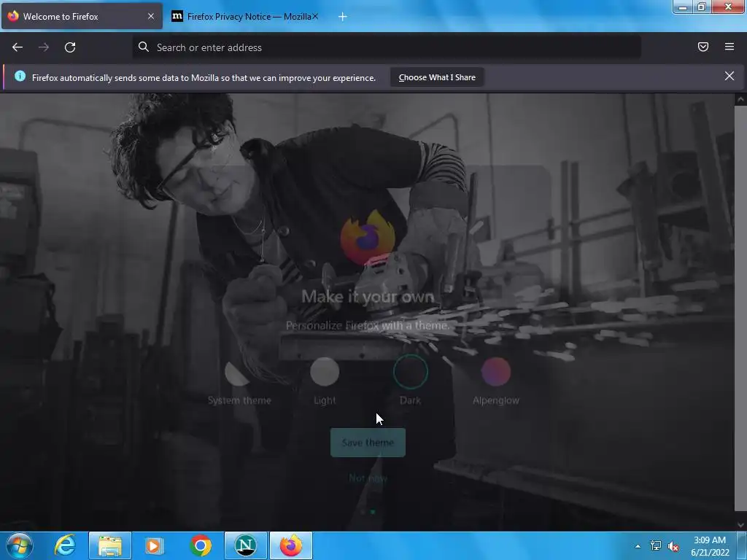Click the search magnifier icon in address bar

pyautogui.click(x=144, y=47)
